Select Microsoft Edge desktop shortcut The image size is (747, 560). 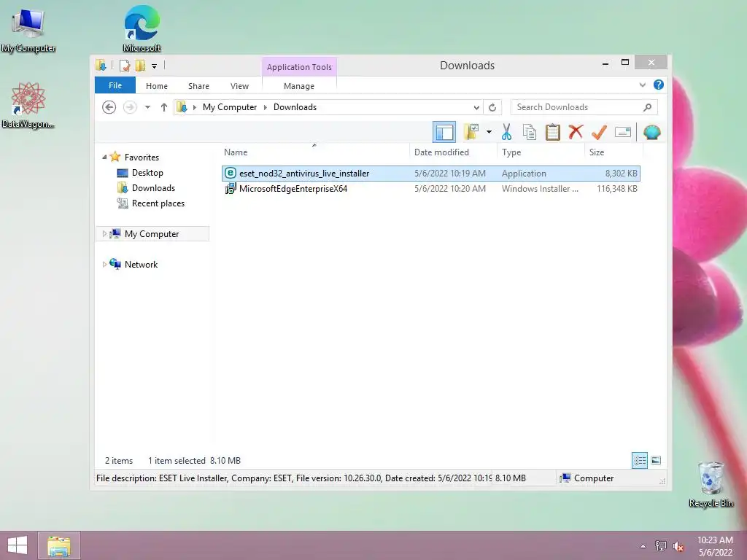pyautogui.click(x=142, y=28)
